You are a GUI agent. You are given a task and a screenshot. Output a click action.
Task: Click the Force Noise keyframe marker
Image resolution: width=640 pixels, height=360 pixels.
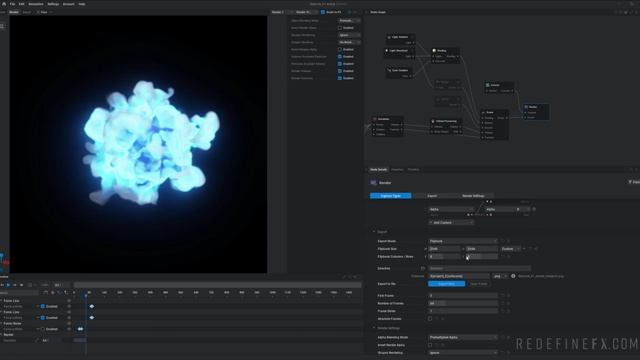[80, 329]
